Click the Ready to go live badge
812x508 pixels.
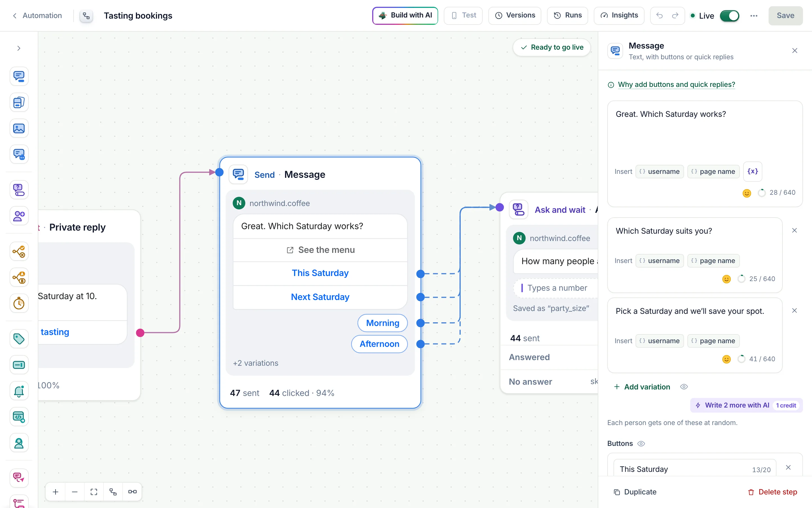pos(551,47)
